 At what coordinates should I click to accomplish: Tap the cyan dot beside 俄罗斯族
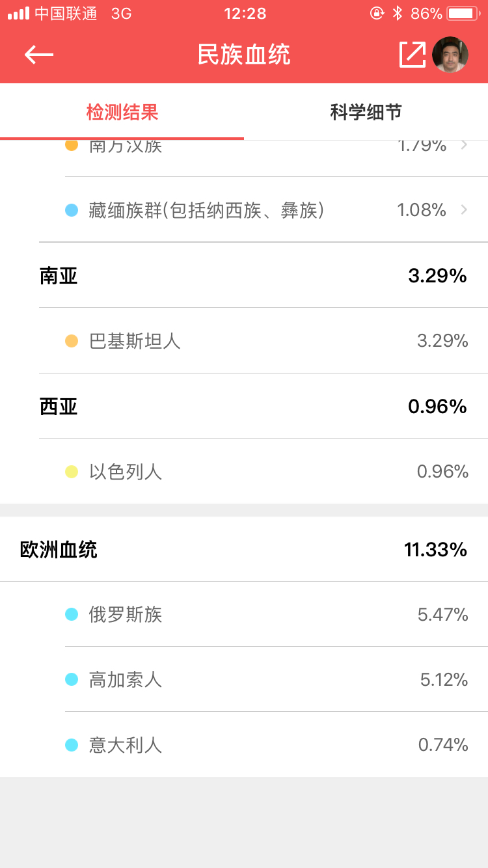click(72, 614)
